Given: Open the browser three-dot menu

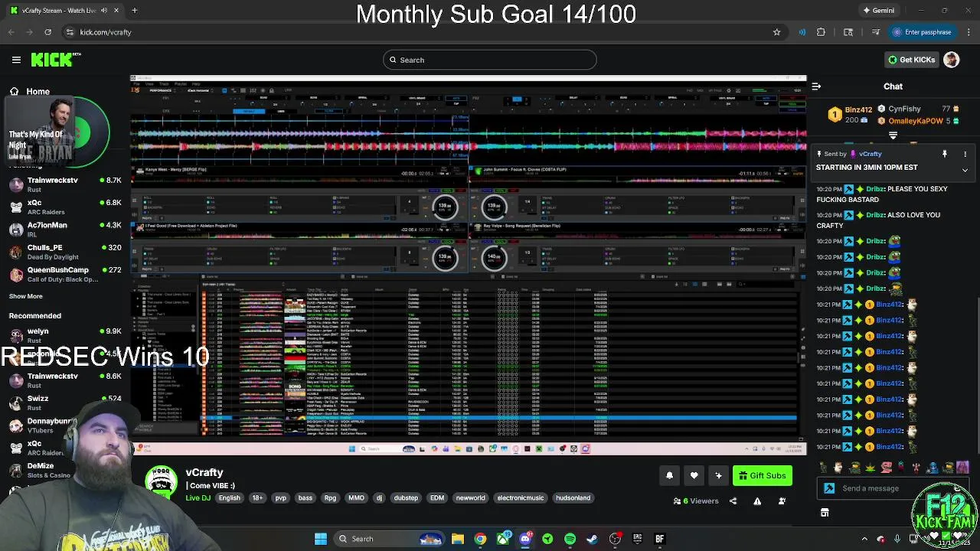Looking at the screenshot, I should coord(969,32).
